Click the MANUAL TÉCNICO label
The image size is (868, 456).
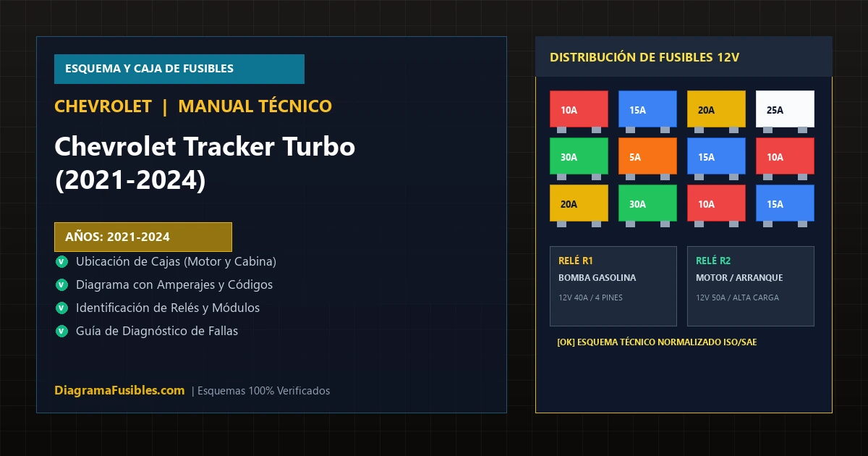point(255,106)
